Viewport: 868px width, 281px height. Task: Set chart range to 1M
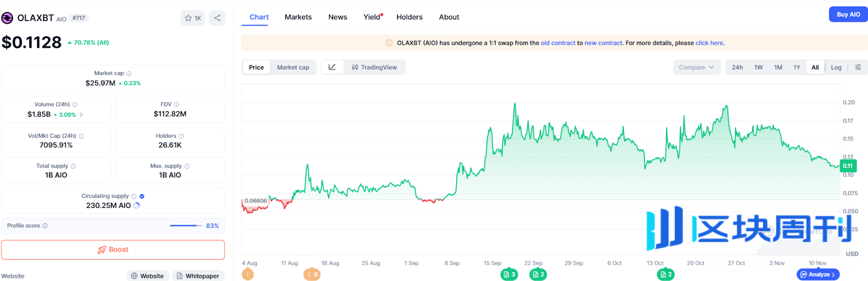[x=778, y=67]
